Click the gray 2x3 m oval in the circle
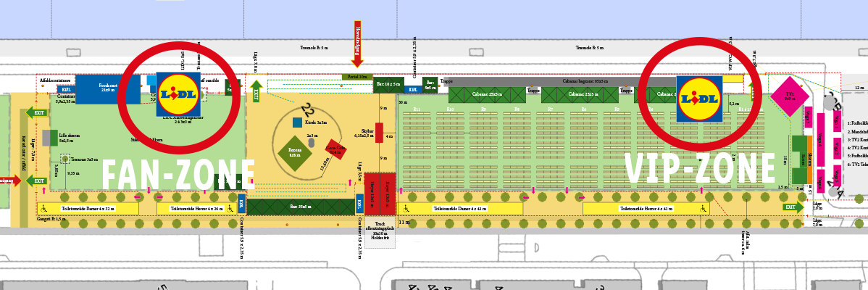This screenshot has height=290, width=868. point(312,143)
